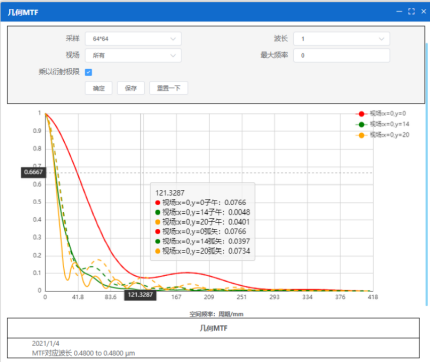
Task: Click the vertical scrollbar on right edge
Action: [426, 173]
